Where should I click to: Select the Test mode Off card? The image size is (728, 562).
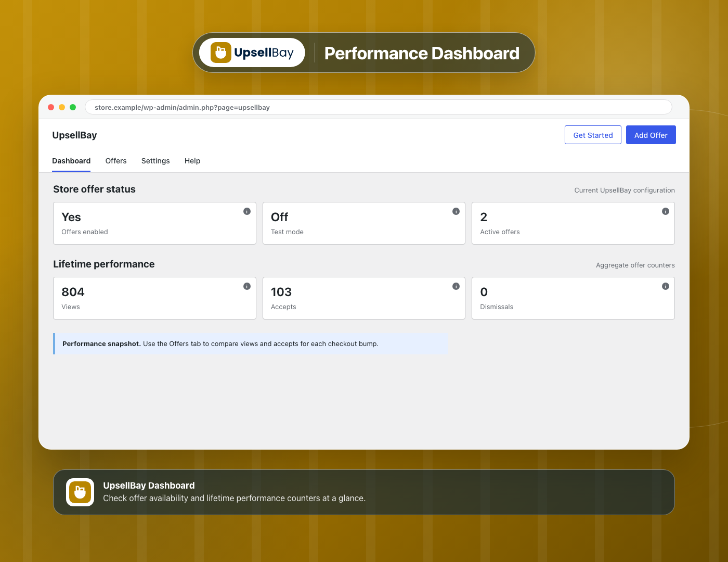364,223
